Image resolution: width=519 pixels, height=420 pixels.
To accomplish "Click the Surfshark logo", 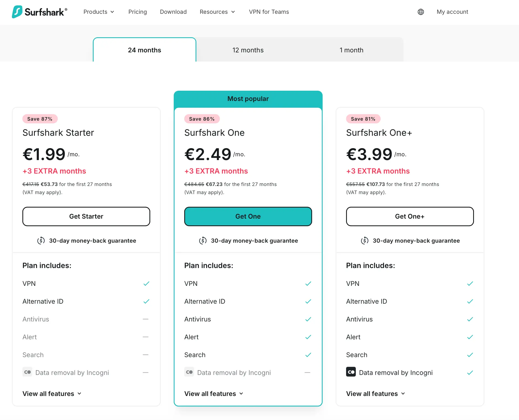I will (39, 12).
